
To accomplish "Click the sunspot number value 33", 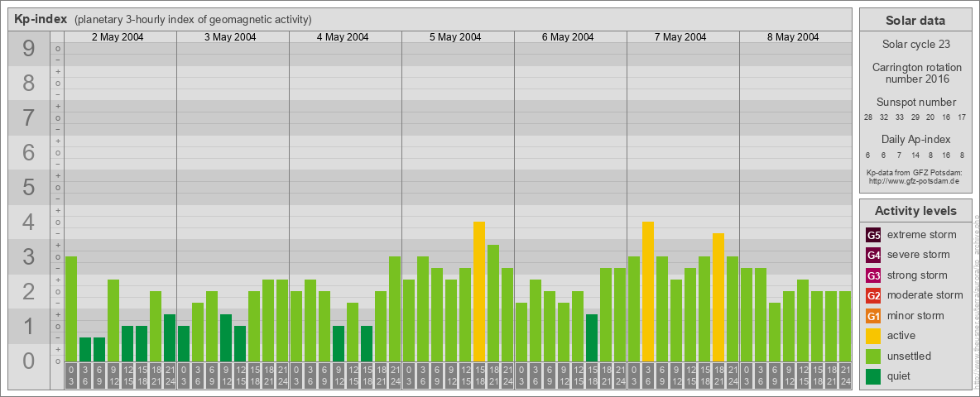I will 900,117.
